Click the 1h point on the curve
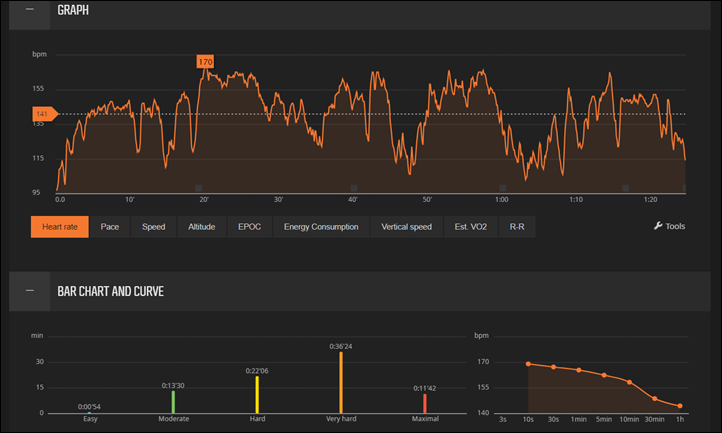This screenshot has width=722, height=433. click(x=680, y=406)
